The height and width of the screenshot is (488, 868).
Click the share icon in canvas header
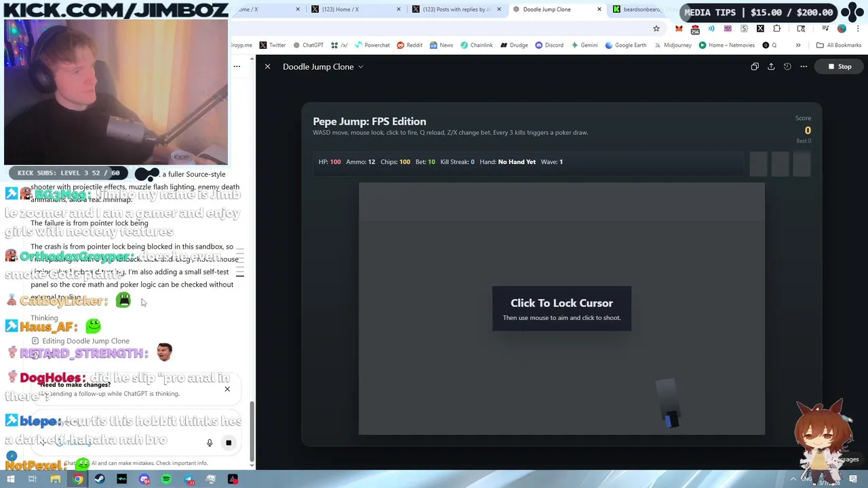[x=771, y=66]
